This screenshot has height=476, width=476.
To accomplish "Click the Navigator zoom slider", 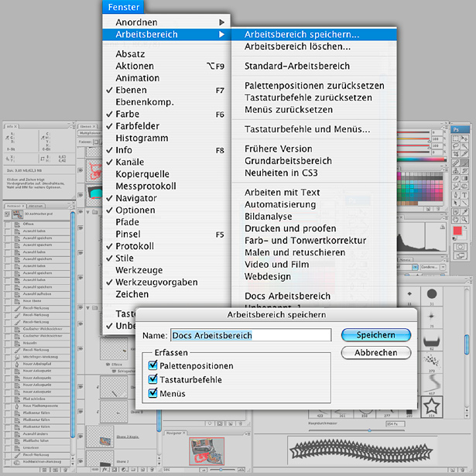I will (221, 470).
